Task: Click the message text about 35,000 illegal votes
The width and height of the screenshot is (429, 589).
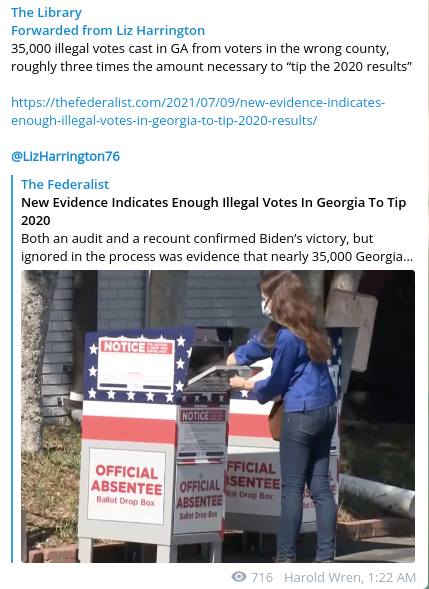Action: pos(211,57)
